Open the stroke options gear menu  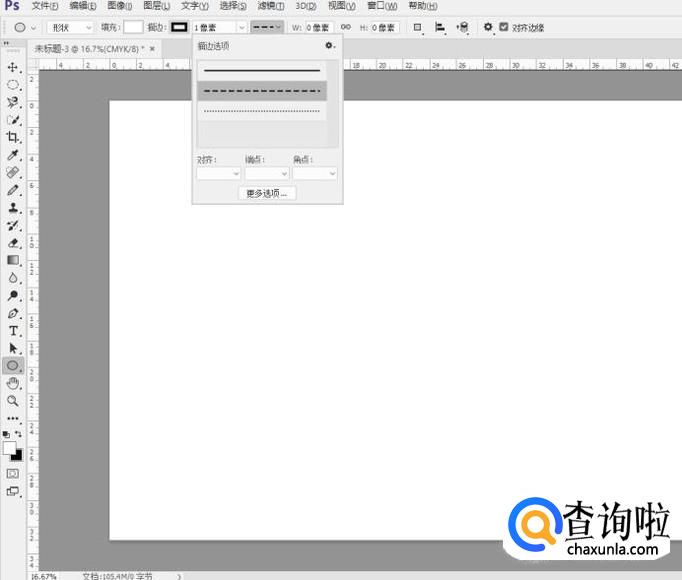coord(329,46)
